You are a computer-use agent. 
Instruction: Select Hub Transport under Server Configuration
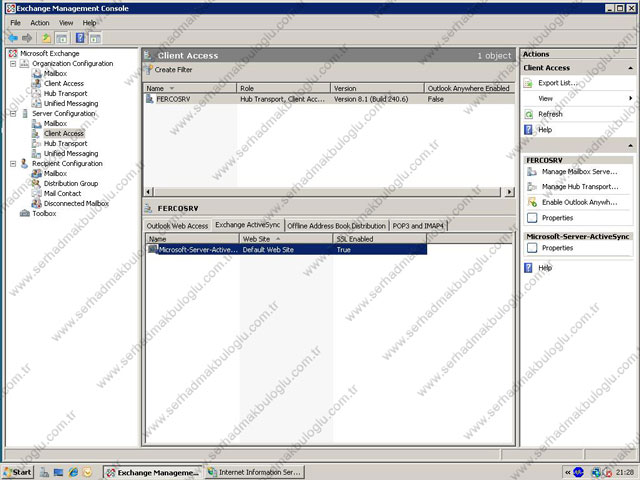[x=65, y=143]
